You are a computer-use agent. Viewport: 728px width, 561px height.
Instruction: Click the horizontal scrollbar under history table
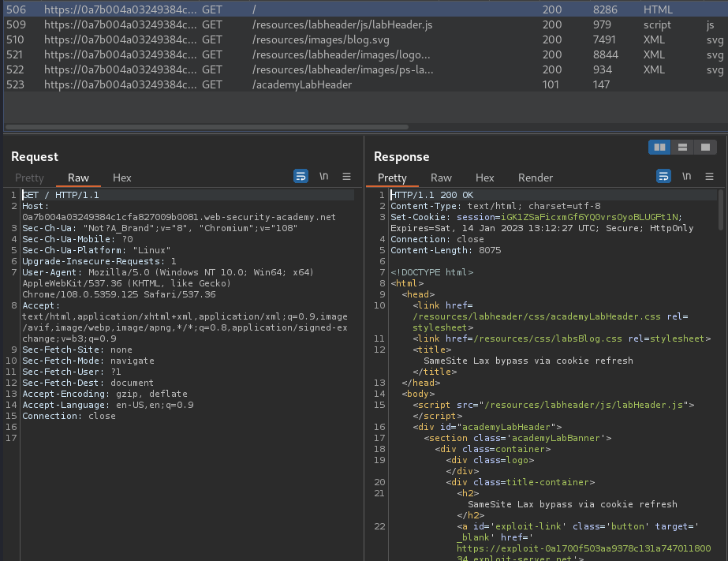pos(207,127)
